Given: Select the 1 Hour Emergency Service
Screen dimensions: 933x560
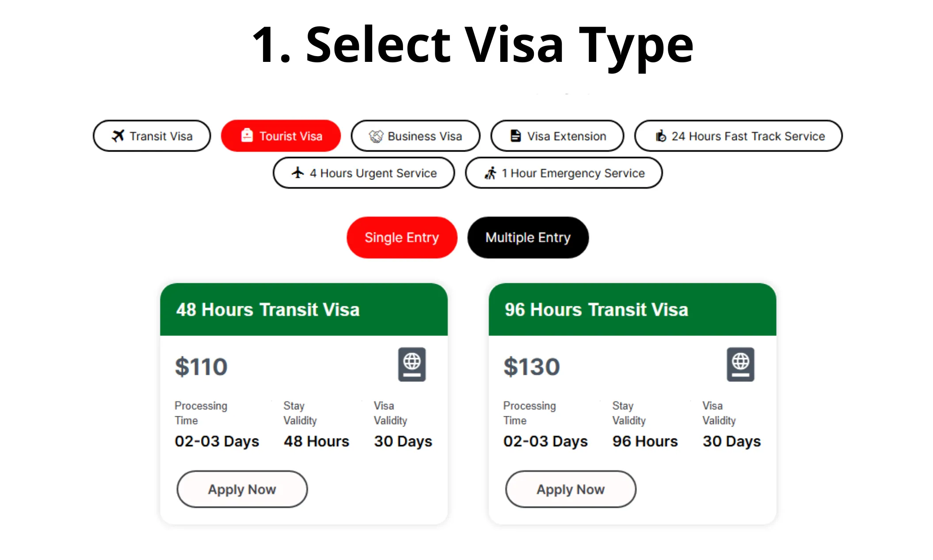Looking at the screenshot, I should coord(563,173).
